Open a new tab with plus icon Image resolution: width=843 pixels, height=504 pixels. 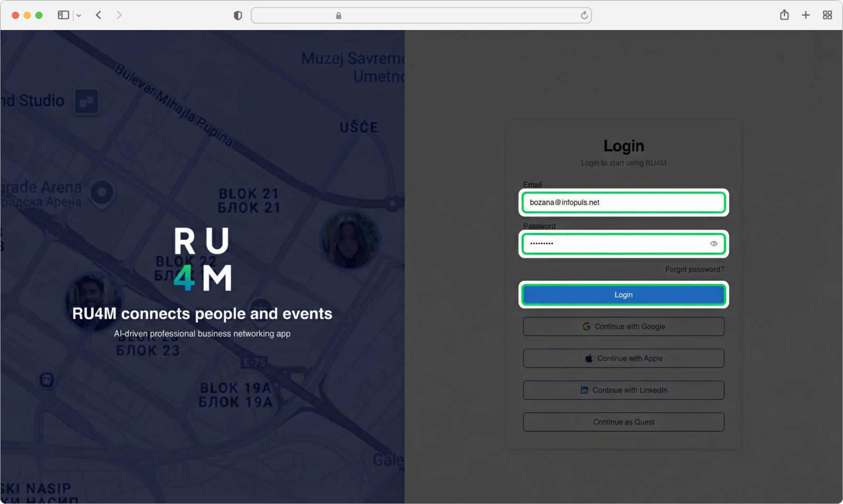[x=806, y=15]
